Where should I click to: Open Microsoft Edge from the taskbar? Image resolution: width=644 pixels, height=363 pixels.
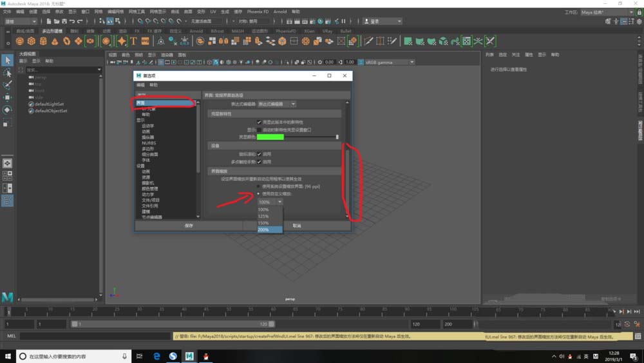[x=156, y=356]
